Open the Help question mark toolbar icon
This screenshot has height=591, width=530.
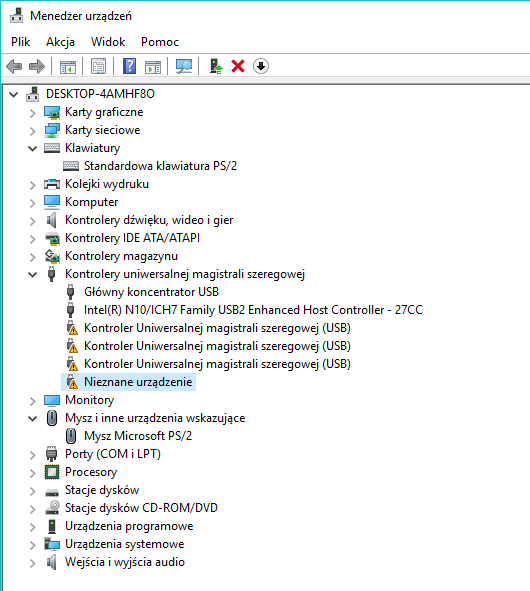coord(129,66)
